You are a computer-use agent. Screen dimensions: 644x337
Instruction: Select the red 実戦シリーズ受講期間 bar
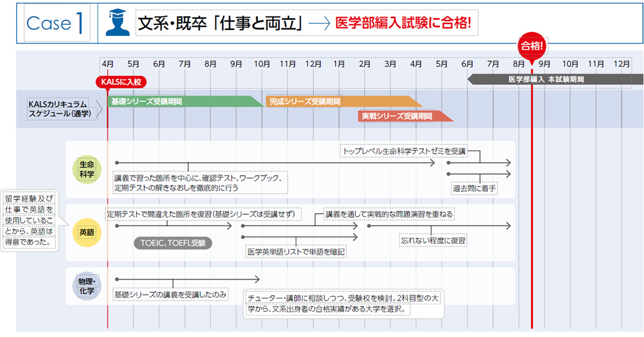pos(406,116)
